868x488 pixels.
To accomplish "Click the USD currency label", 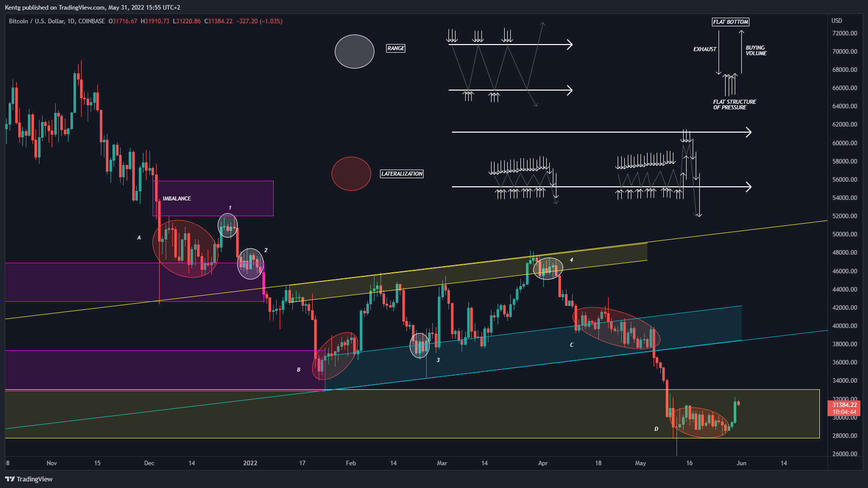I will tap(837, 21).
